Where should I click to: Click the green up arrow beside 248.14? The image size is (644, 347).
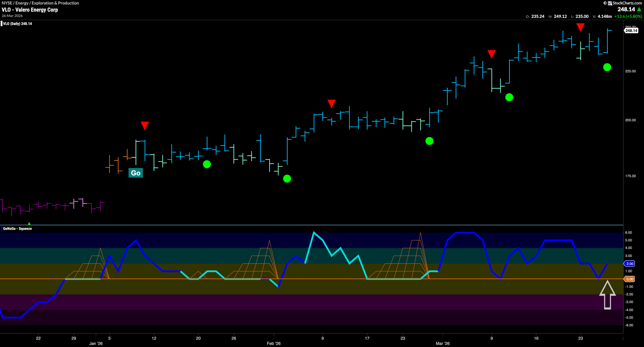coord(639,9)
